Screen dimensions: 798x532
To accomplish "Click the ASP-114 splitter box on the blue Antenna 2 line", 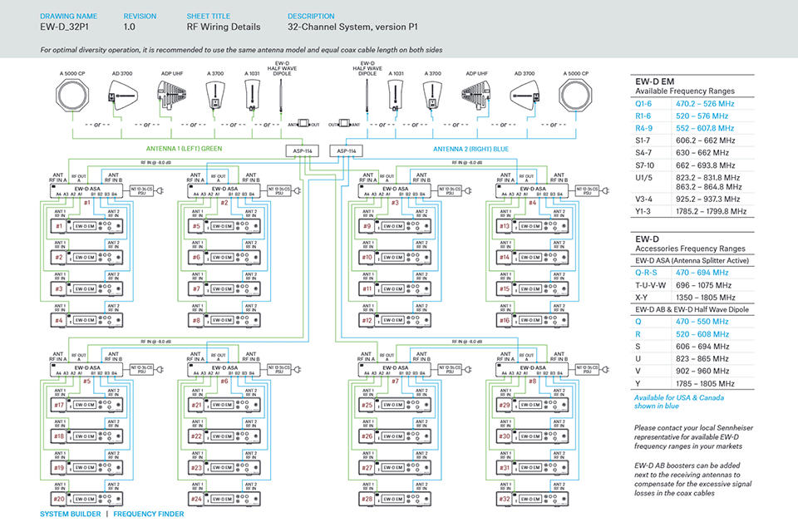I will (x=346, y=151).
